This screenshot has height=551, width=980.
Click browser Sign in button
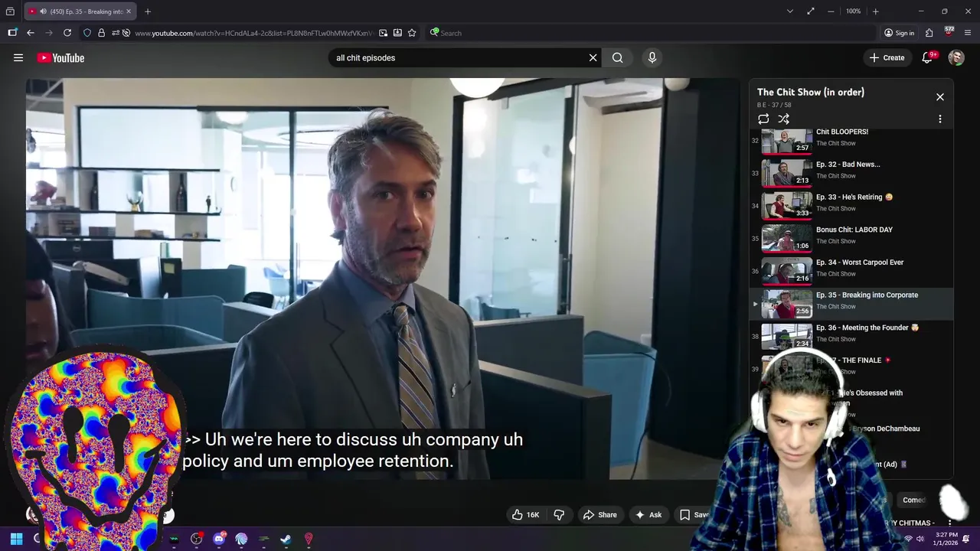coord(899,33)
